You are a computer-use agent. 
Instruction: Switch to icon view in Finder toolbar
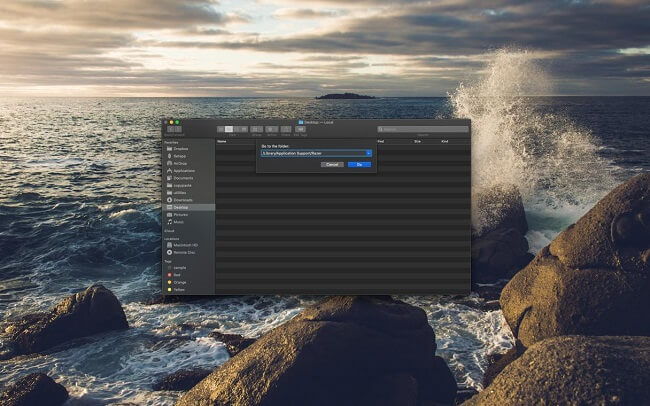tap(221, 129)
